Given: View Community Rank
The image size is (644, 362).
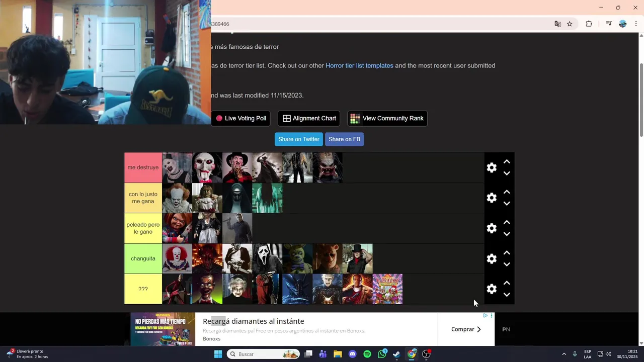Looking at the screenshot, I should tap(387, 118).
